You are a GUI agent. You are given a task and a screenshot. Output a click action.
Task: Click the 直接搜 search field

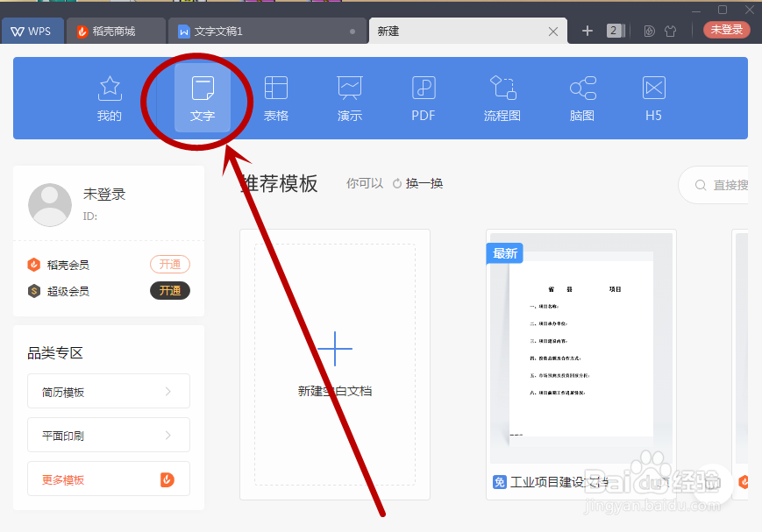tap(724, 185)
